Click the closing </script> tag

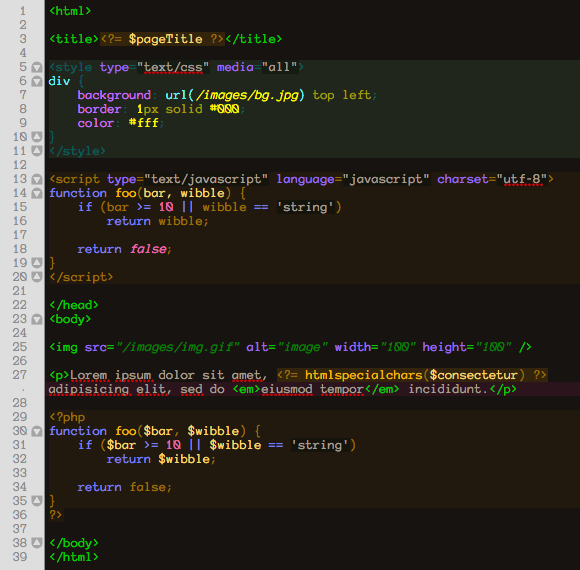(x=81, y=277)
